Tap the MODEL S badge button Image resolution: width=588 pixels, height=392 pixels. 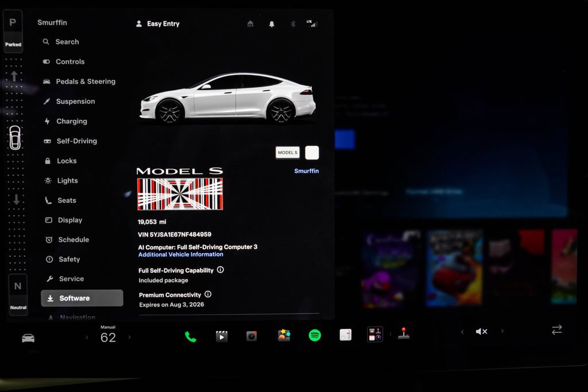coord(288,153)
